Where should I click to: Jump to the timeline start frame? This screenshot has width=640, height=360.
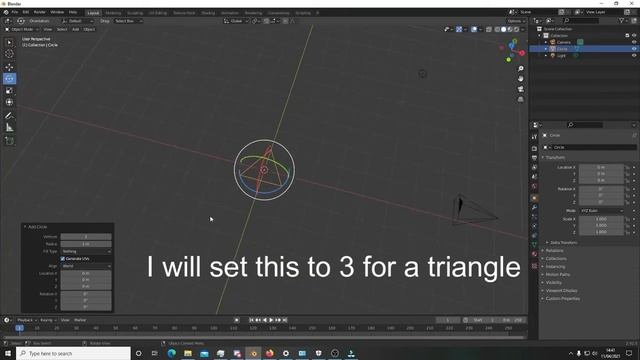(x=251, y=320)
